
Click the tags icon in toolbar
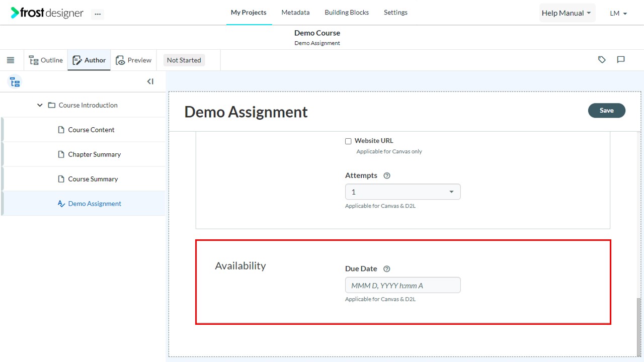(602, 60)
